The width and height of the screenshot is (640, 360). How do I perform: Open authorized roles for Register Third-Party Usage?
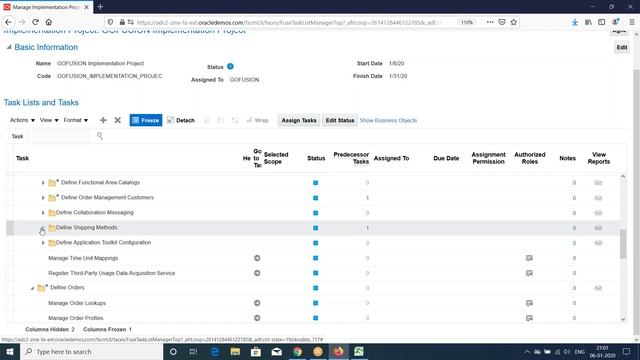(x=529, y=273)
